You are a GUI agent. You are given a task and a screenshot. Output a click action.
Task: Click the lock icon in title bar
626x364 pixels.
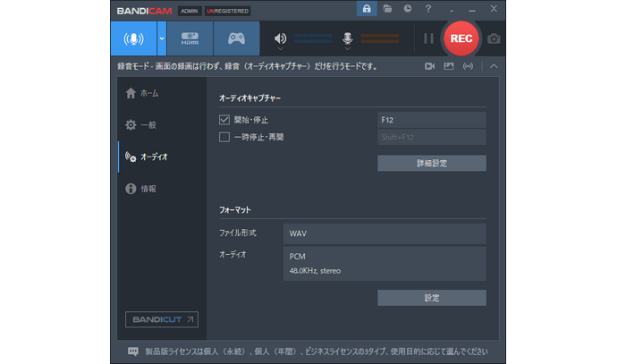click(x=367, y=10)
